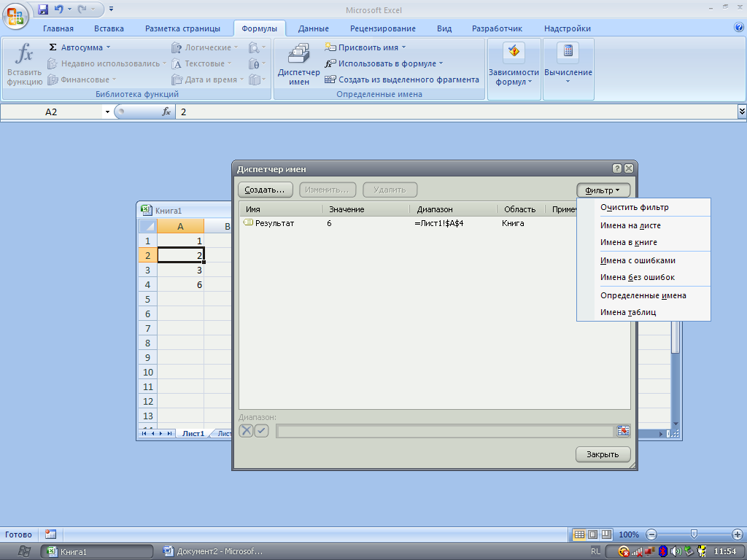Open the Page Layout tab
747x560 pixels.
point(182,28)
